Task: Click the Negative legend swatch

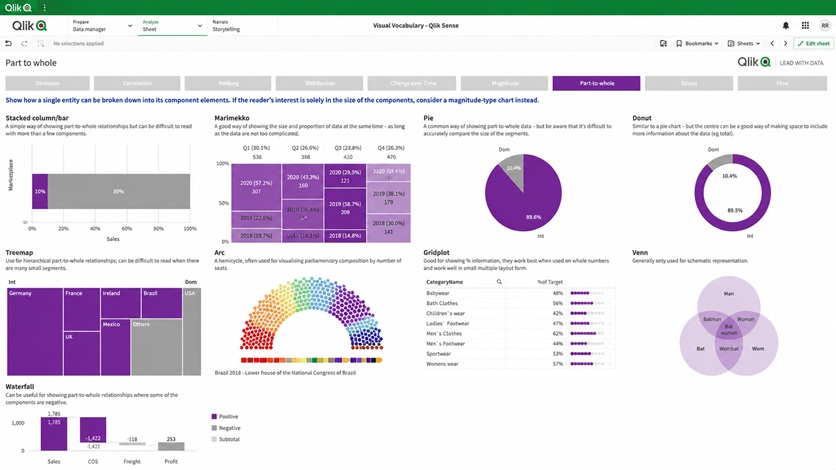Action: 214,428
